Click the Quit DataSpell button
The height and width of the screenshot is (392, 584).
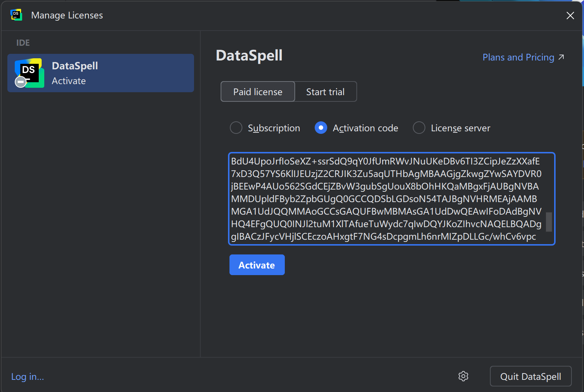531,376
